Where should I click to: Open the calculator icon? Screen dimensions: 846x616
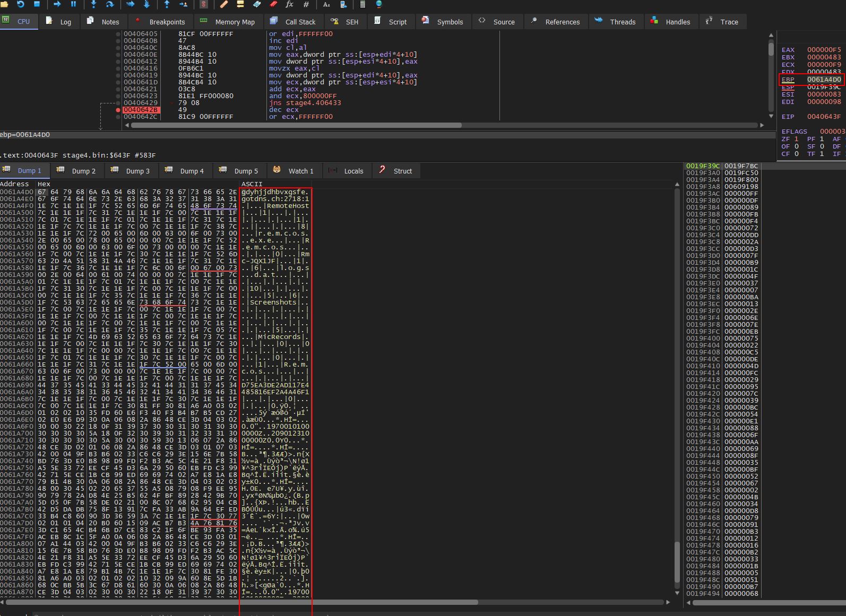pos(362,4)
